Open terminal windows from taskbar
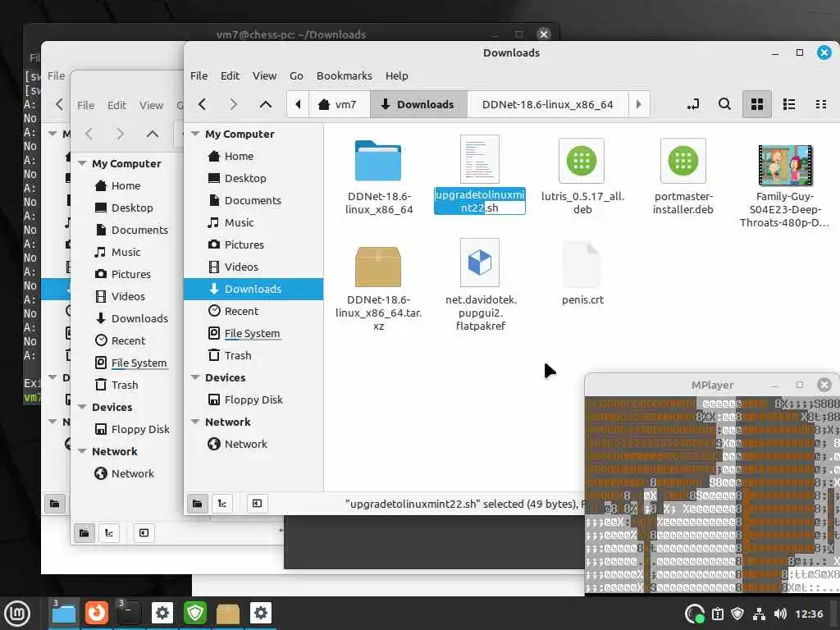The image size is (840, 630). 129,613
